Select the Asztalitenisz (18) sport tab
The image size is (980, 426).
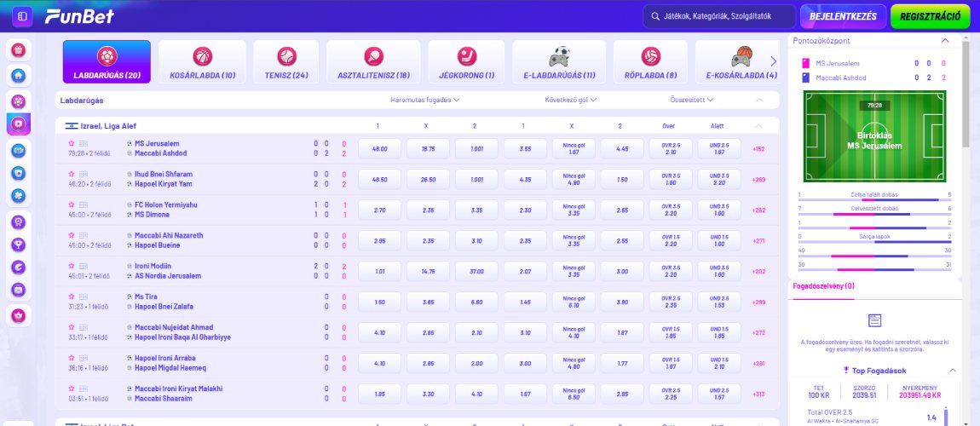point(374,62)
